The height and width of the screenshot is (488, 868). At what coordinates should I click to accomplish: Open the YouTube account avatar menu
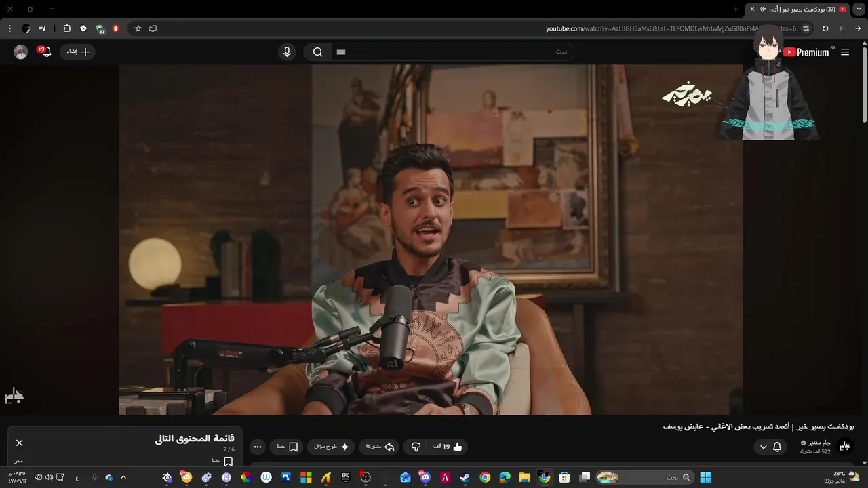click(21, 52)
